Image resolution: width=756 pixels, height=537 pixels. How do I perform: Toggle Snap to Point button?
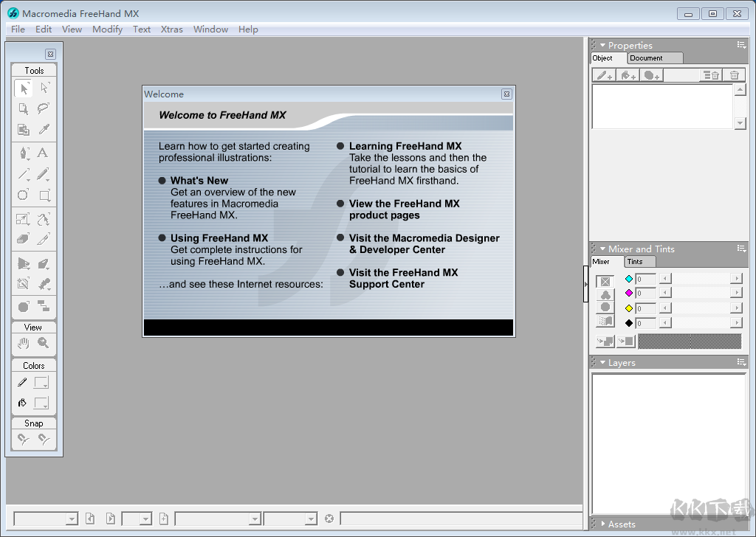[23, 439]
